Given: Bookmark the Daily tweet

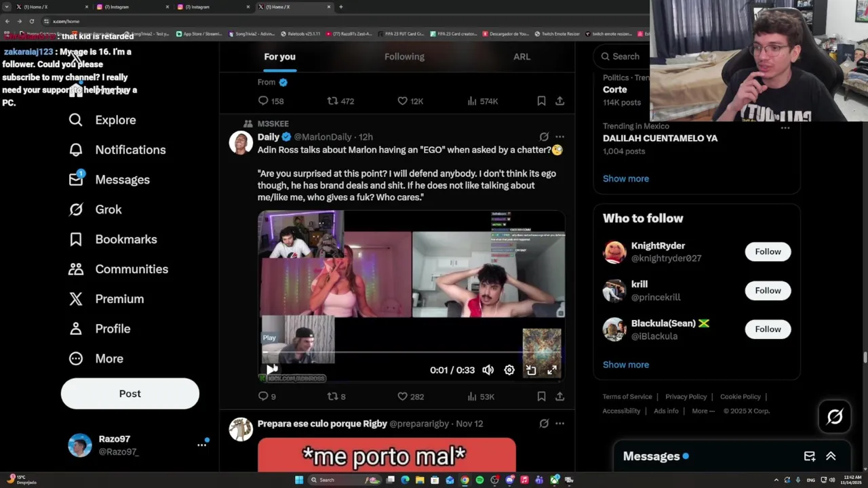Looking at the screenshot, I should [x=541, y=396].
